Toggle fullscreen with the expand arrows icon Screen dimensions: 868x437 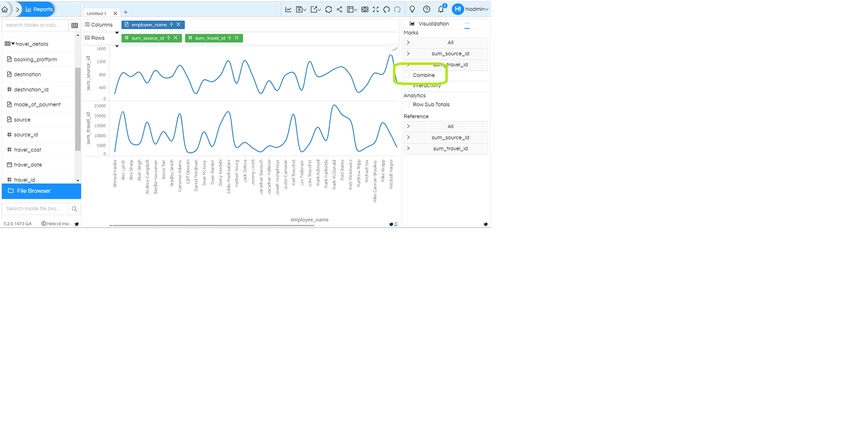tap(376, 9)
